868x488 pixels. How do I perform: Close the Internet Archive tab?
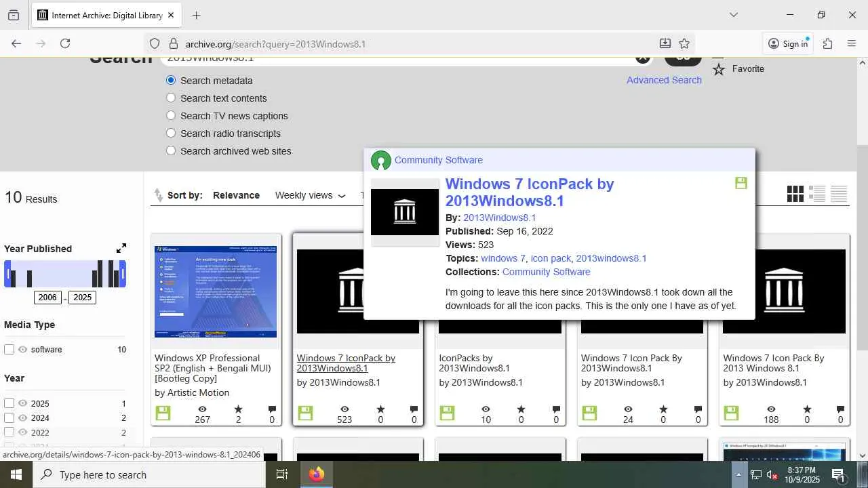171,15
